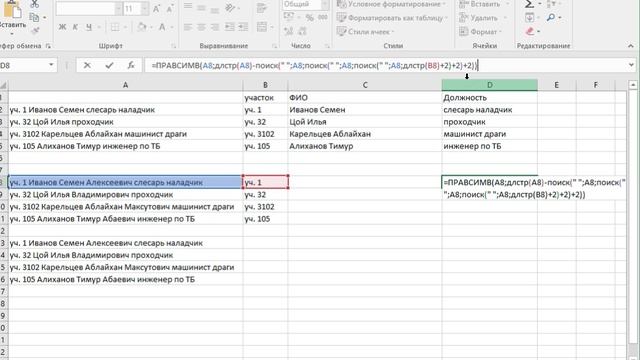The height and width of the screenshot is (360, 640).
Task: Toggle bold (Ж) formatting
Action: click(x=62, y=27)
